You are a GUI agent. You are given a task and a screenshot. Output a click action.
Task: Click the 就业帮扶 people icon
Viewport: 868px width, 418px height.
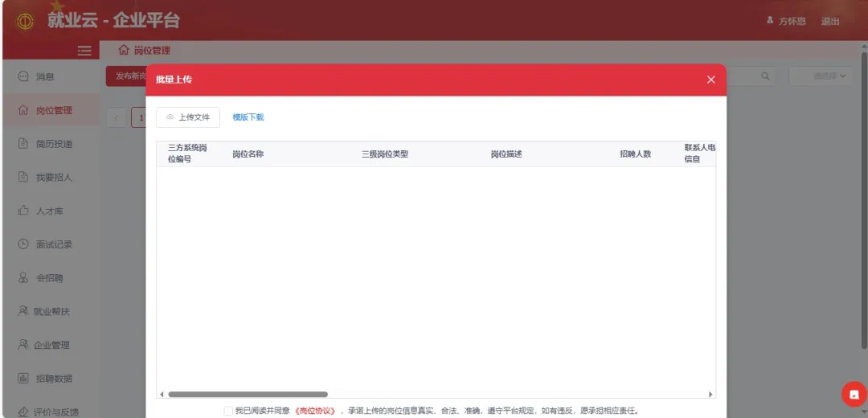23,311
